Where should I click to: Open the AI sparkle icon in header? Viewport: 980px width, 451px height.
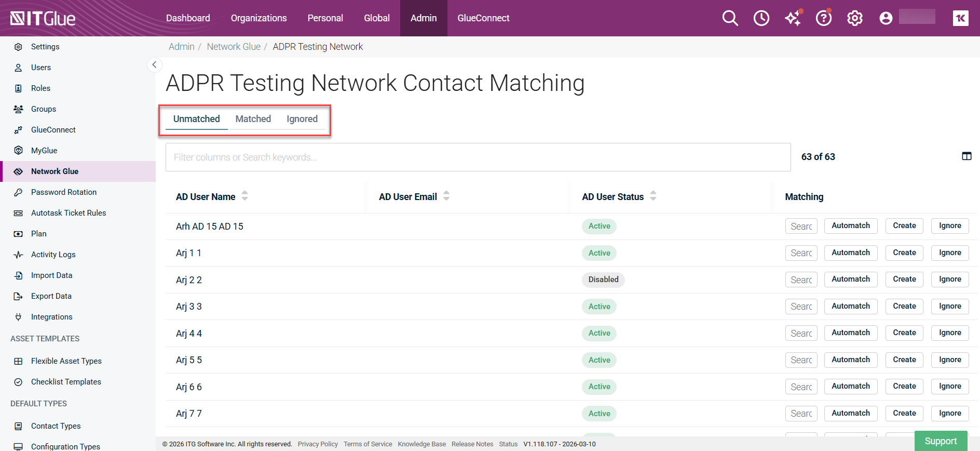click(x=793, y=18)
